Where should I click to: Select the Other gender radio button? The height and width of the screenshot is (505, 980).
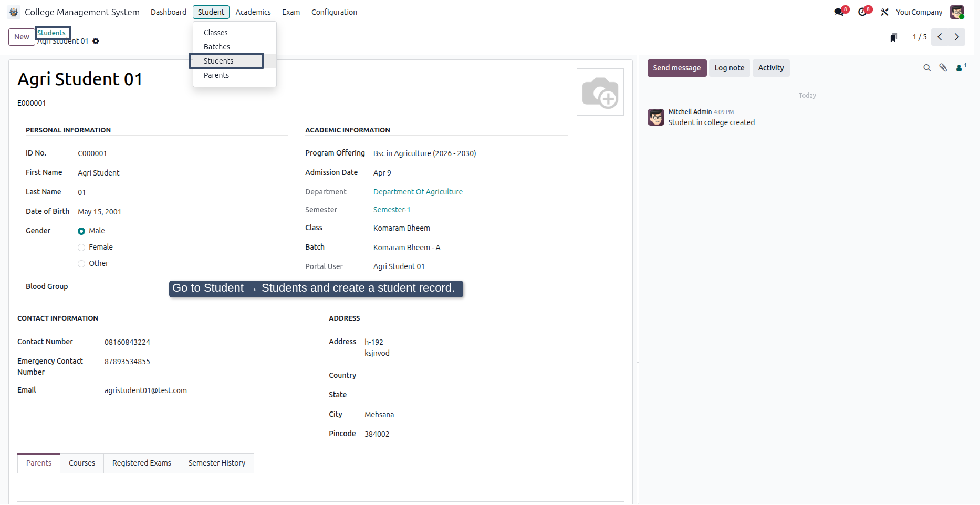(81, 264)
